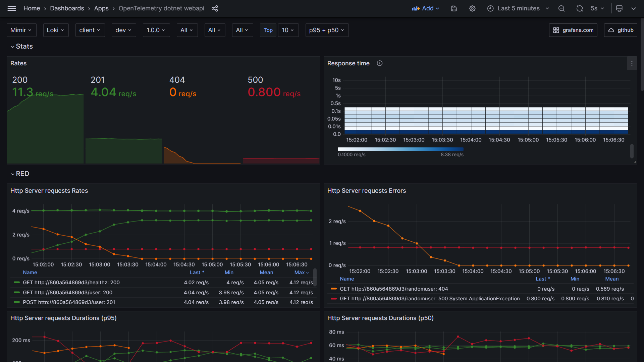Toggle the healthz 200 legend series
Image resolution: width=644 pixels, height=362 pixels.
coord(71,283)
